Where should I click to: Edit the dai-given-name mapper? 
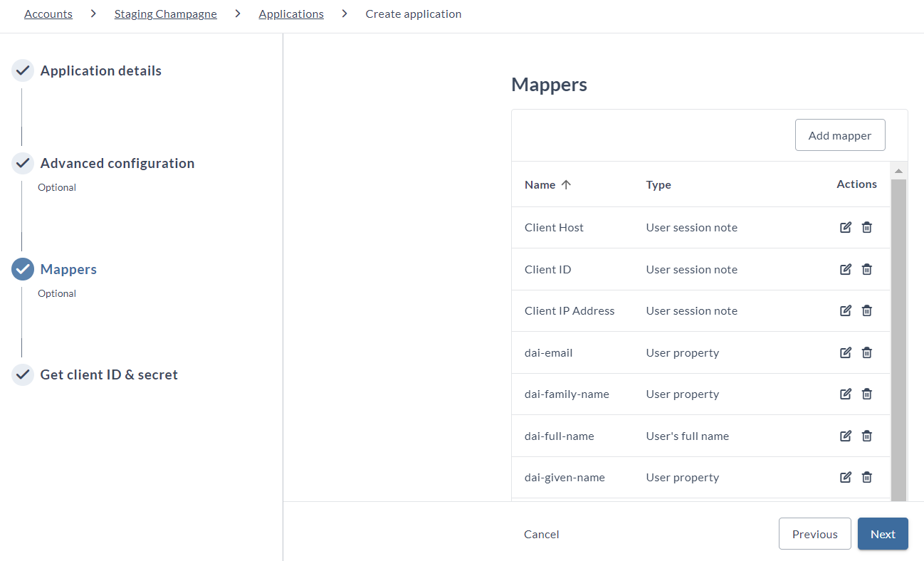click(846, 477)
